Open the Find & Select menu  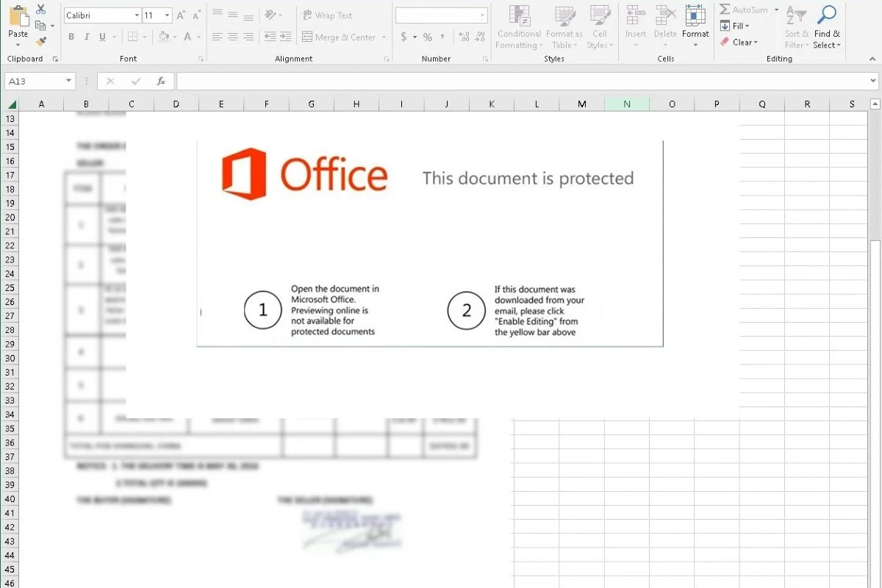pos(827,27)
